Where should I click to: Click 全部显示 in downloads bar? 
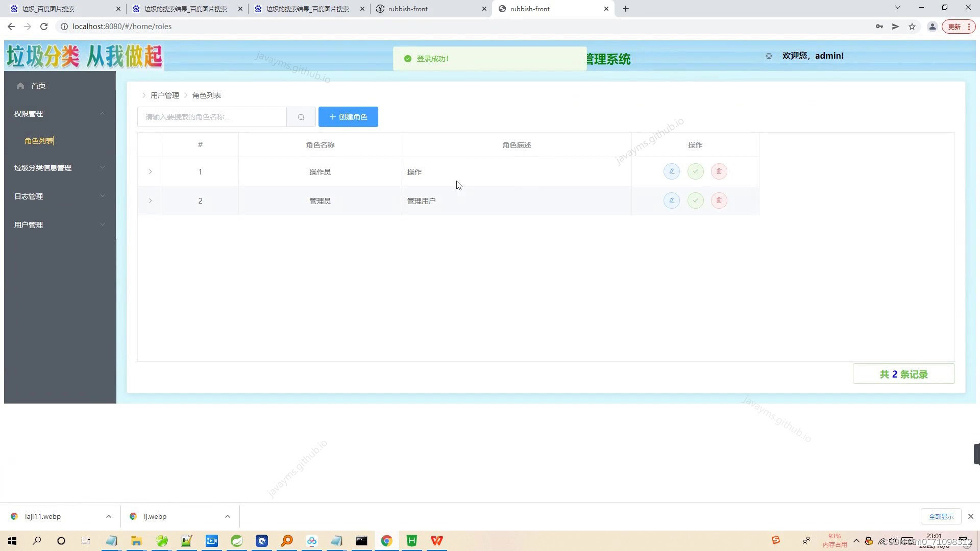click(941, 516)
